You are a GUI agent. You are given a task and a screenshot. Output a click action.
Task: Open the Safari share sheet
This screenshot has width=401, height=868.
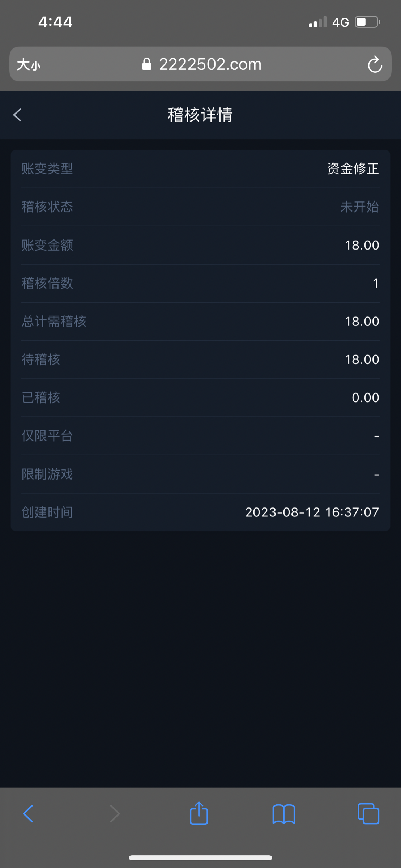click(199, 813)
